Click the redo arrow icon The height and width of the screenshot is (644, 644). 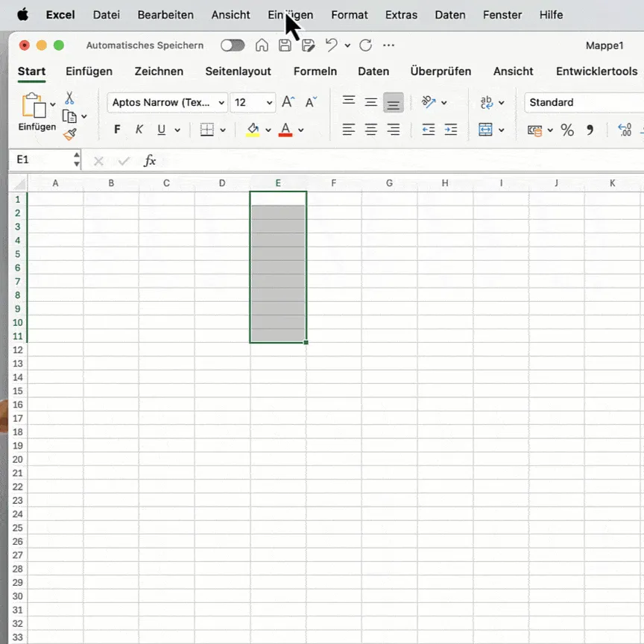(365, 45)
